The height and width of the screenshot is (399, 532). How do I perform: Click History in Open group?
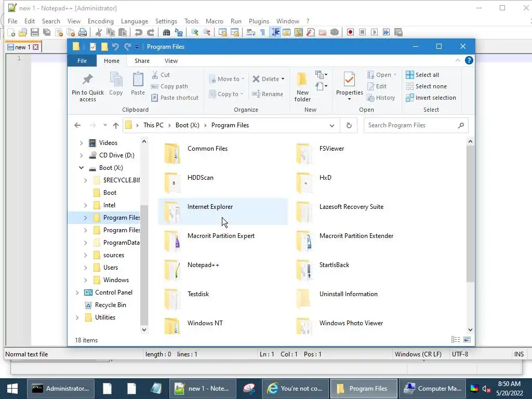tap(381, 98)
